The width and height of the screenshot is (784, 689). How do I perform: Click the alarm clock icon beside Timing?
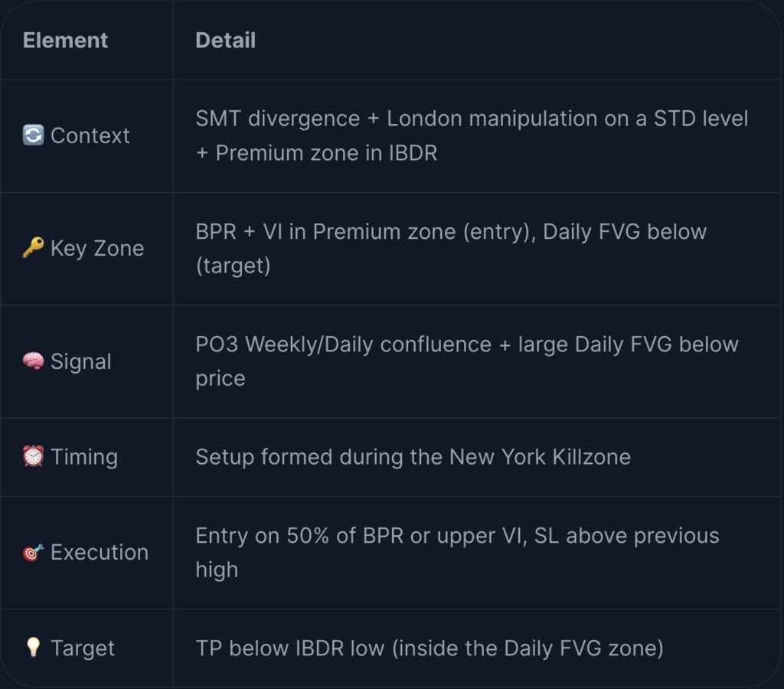33,456
